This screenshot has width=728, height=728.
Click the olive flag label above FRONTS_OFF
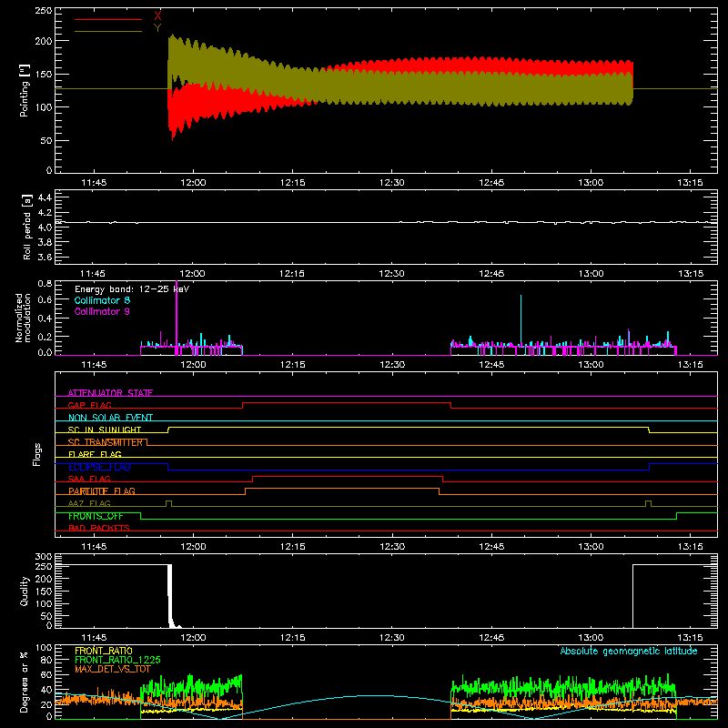[89, 503]
